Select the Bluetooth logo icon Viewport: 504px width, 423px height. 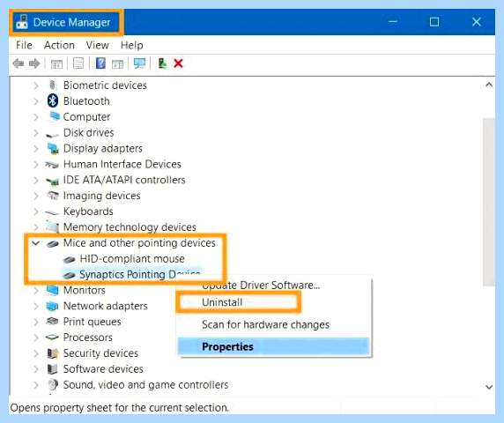[x=53, y=101]
